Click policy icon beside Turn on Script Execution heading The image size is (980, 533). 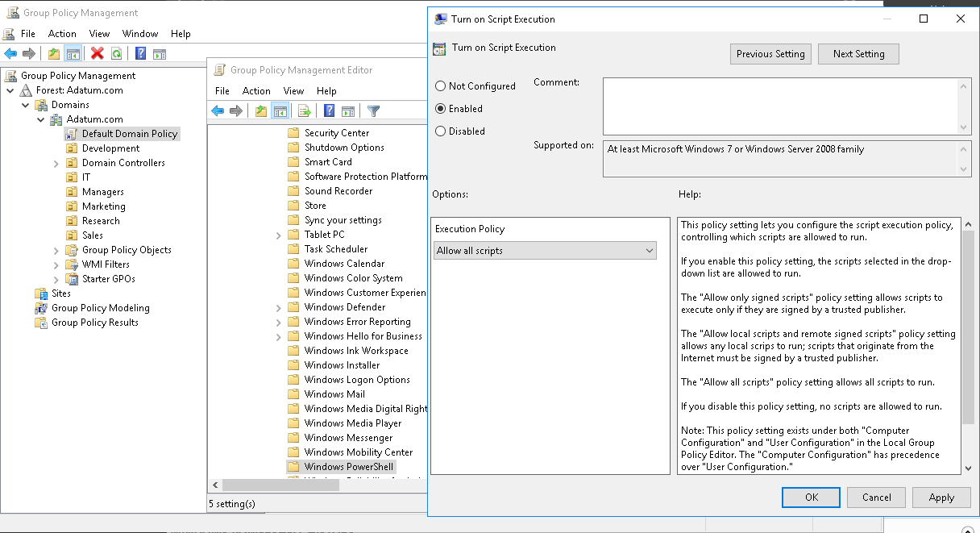(x=439, y=48)
